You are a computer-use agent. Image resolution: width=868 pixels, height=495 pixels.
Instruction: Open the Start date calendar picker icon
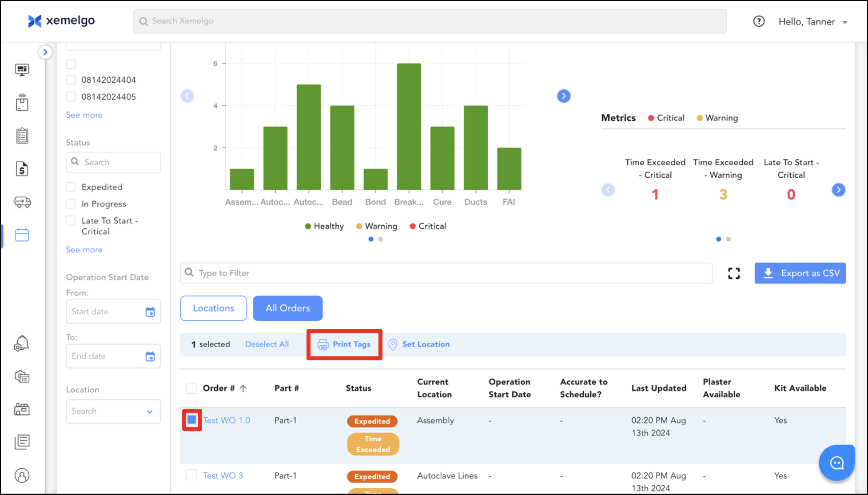[150, 312]
